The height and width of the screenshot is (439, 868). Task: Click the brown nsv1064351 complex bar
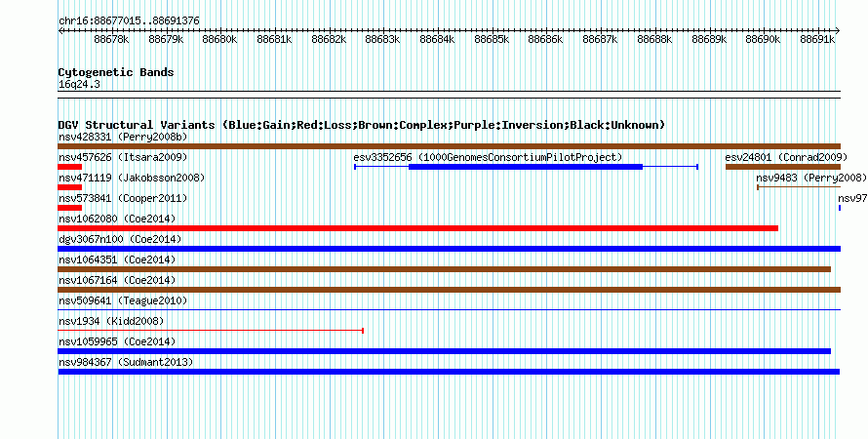445,269
